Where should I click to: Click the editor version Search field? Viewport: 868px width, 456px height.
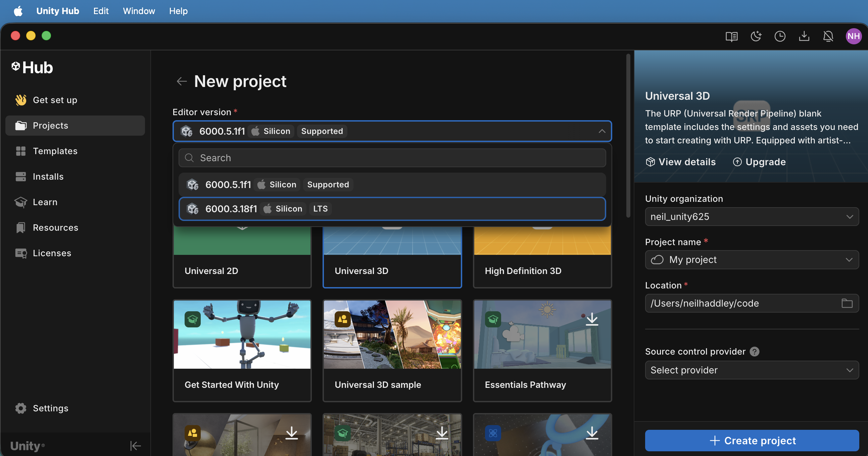click(x=392, y=158)
